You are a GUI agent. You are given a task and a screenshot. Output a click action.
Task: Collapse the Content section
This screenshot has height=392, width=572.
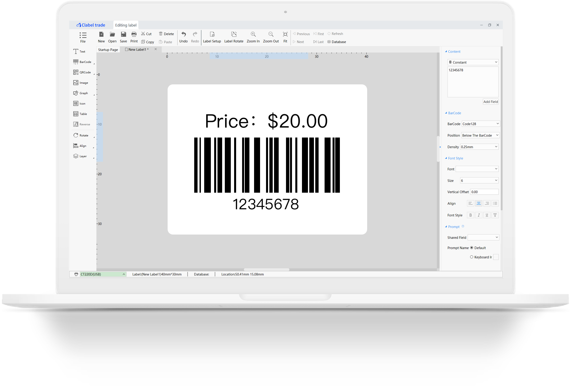coord(446,51)
